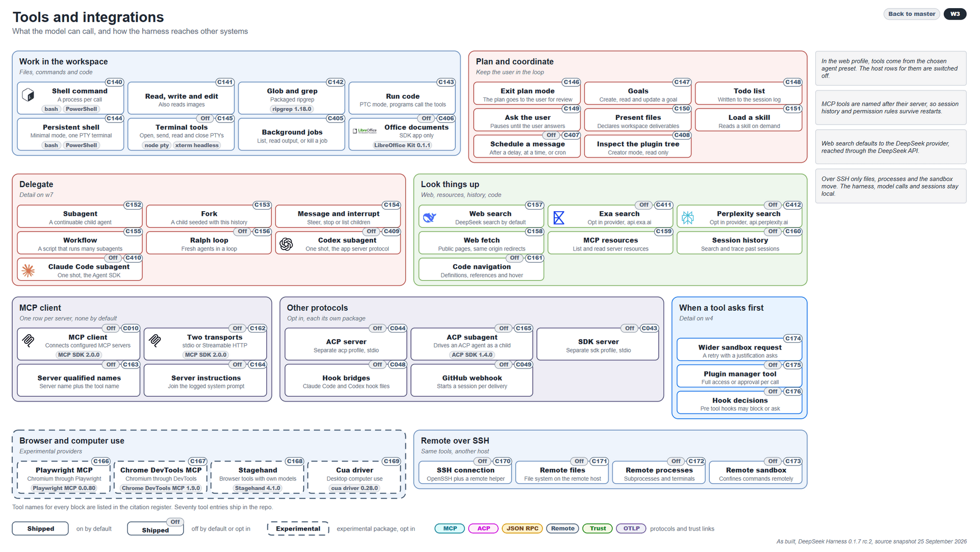
Task: Click the Exa logo icon
Action: 559,218
